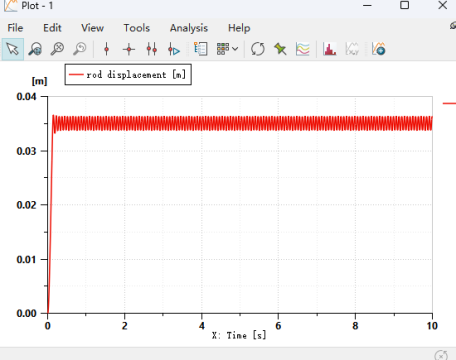The width and height of the screenshot is (456, 360).
Task: Click the zoom-to-fit magnifier icon
Action: point(35,49)
